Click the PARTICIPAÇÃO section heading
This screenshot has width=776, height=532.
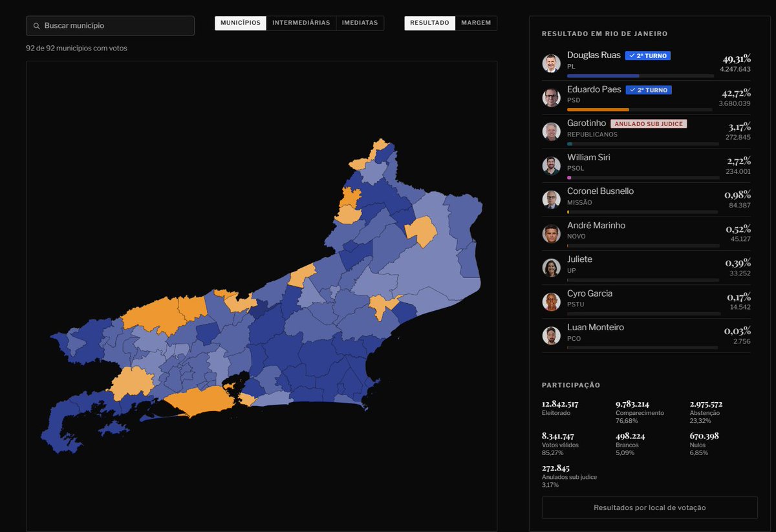point(571,385)
